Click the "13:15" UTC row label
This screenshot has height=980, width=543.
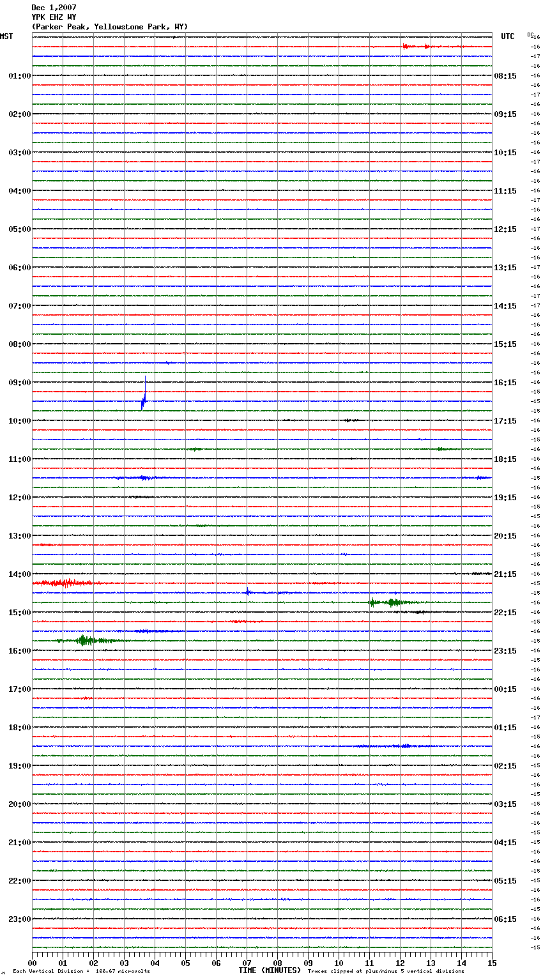(505, 268)
